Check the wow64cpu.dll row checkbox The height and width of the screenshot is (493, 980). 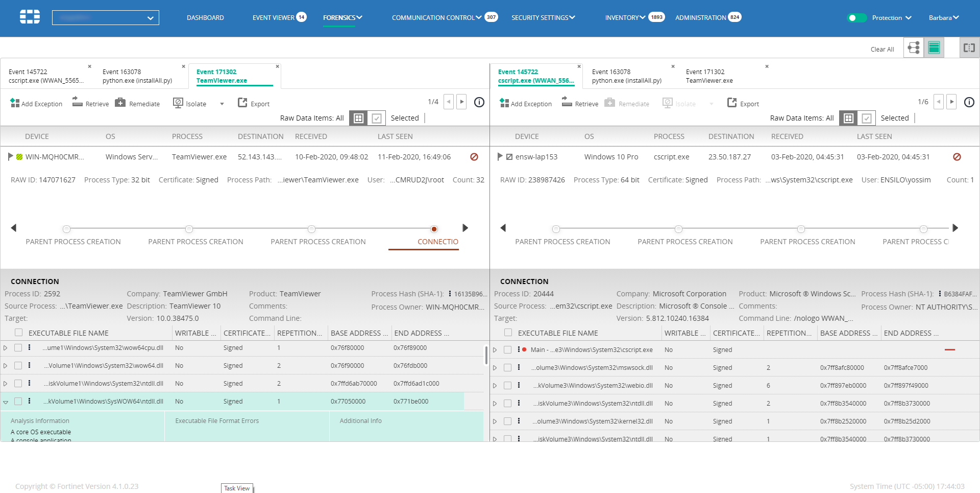click(18, 348)
